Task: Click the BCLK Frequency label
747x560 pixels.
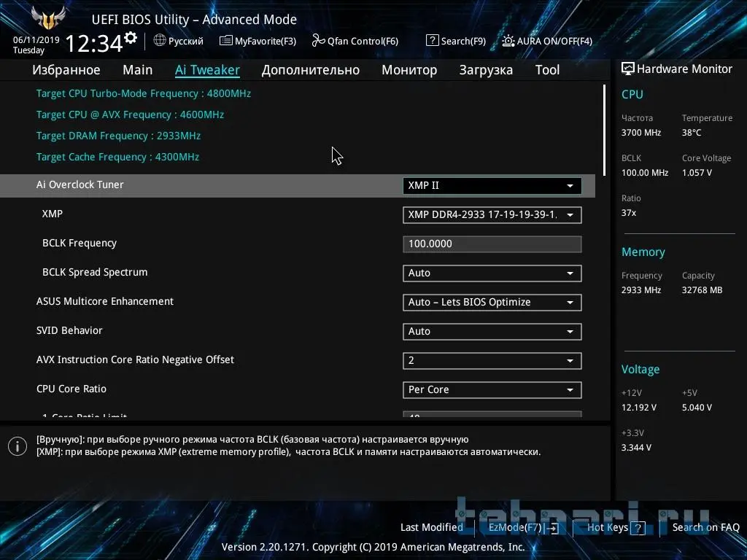Action: pos(80,244)
